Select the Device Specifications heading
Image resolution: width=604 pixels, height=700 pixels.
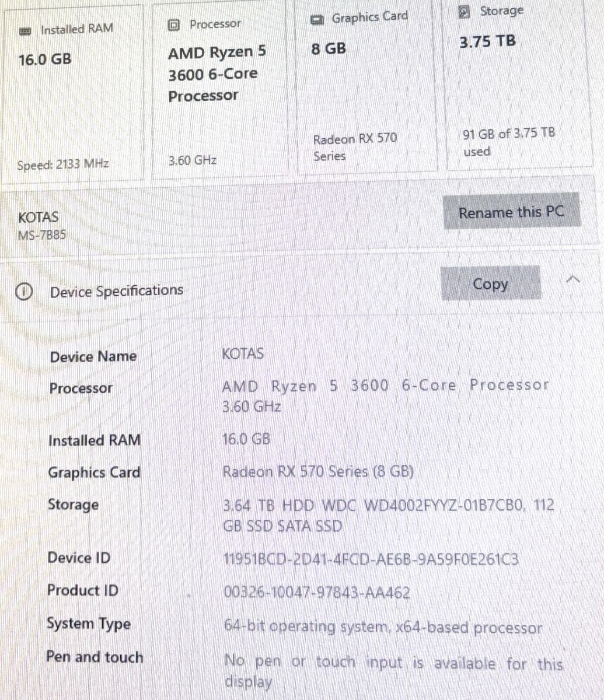[x=116, y=291]
